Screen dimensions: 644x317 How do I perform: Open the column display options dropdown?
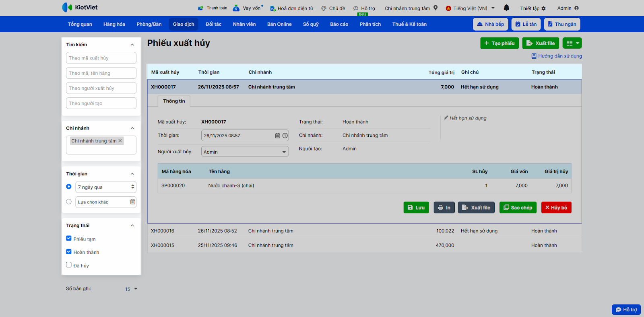click(x=572, y=43)
